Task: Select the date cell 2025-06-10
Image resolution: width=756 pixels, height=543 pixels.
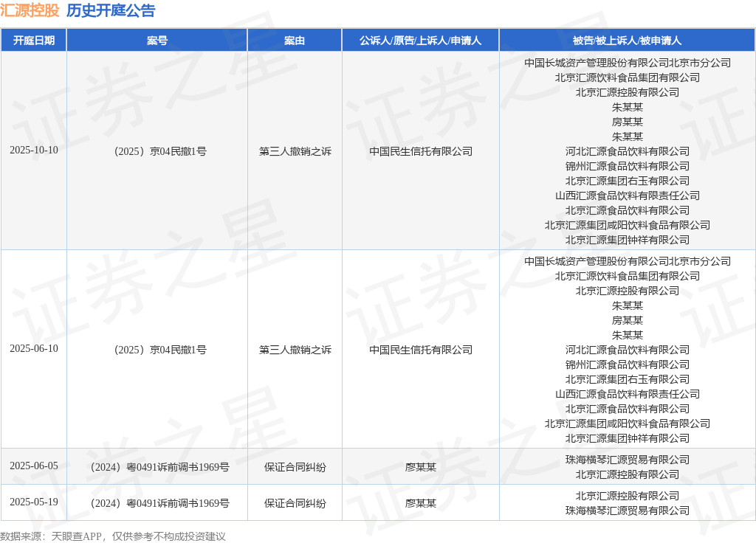Action: (x=34, y=349)
